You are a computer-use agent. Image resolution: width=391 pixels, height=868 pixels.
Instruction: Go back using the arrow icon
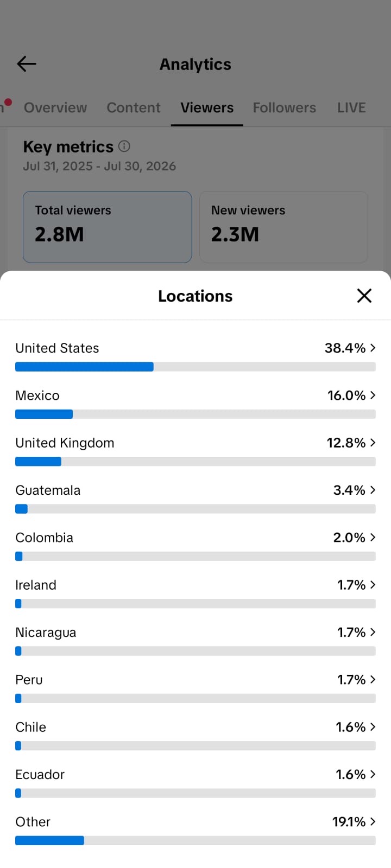pos(27,64)
